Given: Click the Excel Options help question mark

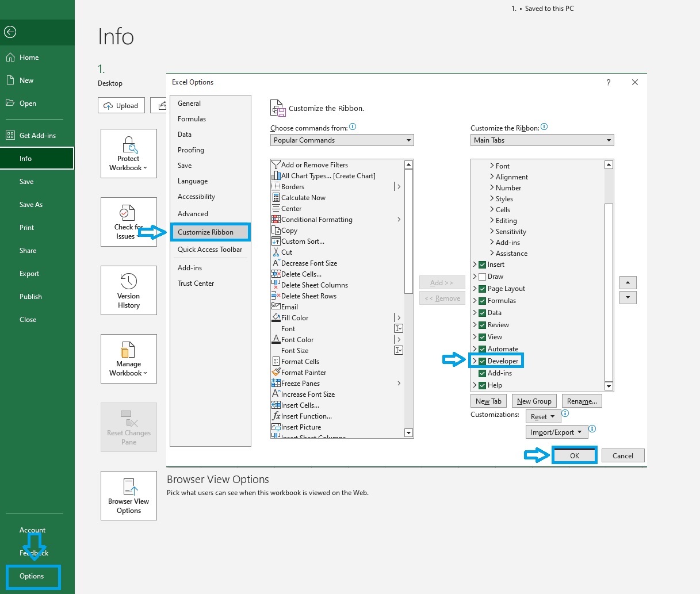Looking at the screenshot, I should tap(608, 83).
